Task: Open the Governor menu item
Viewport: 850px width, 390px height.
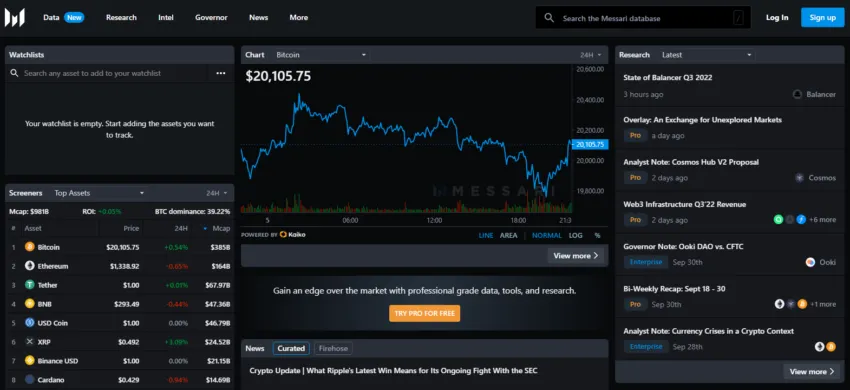Action: pyautogui.click(x=211, y=17)
